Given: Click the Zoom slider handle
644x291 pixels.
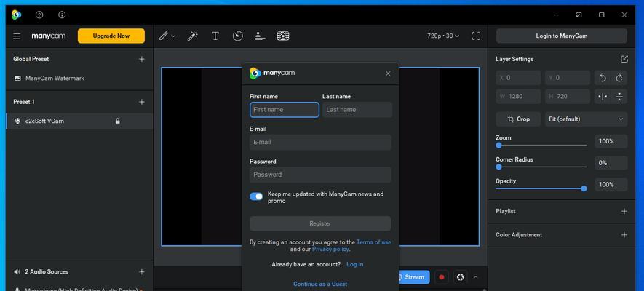Looking at the screenshot, I should point(498,145).
